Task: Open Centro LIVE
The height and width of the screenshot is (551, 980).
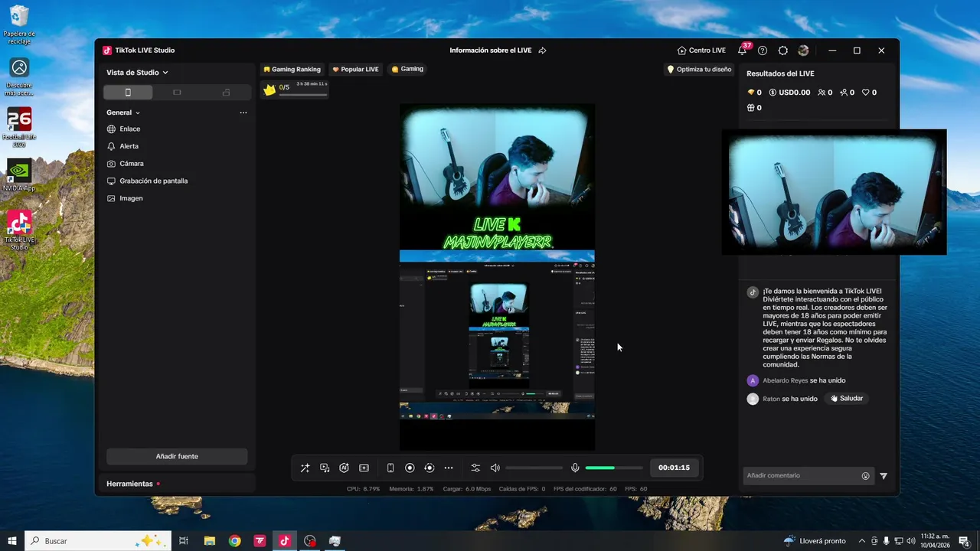Action: coord(701,51)
